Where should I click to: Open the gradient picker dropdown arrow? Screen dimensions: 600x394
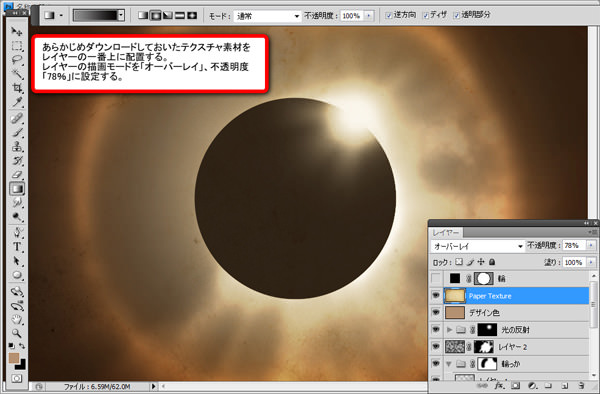point(121,15)
